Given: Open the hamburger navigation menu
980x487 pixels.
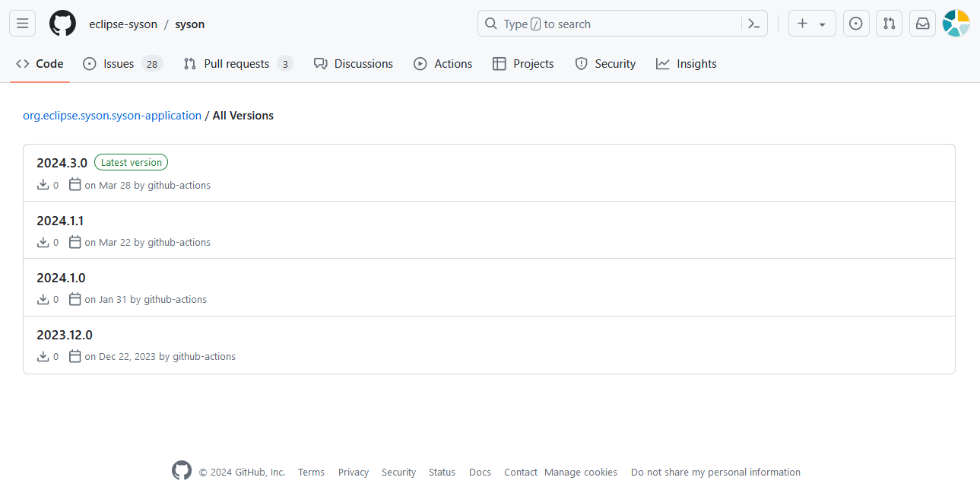Looking at the screenshot, I should point(22,24).
